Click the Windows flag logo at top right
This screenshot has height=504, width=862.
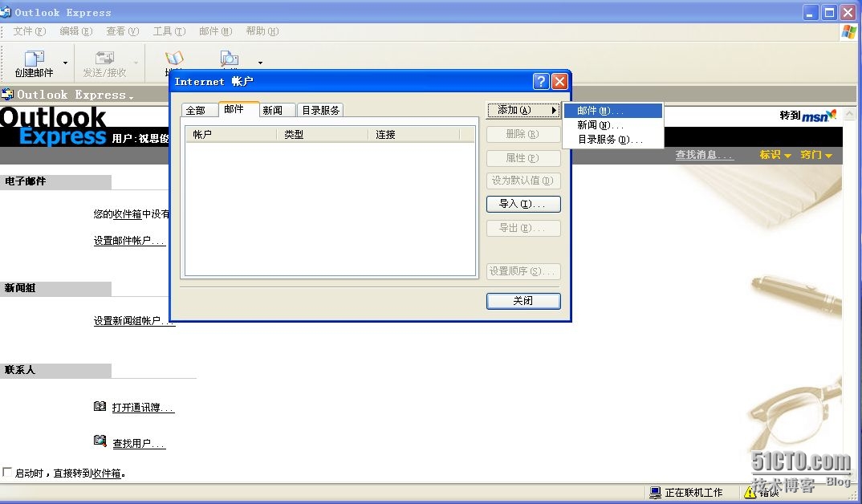(x=849, y=32)
